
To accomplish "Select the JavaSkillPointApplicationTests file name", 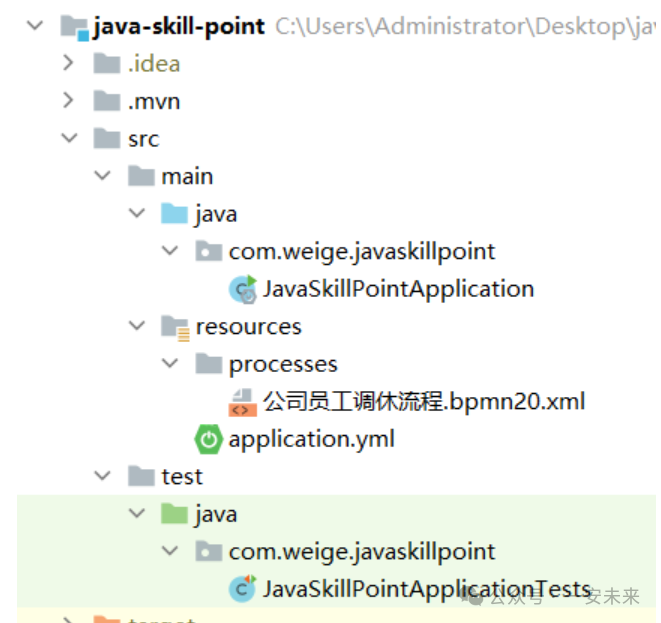I will click(426, 589).
